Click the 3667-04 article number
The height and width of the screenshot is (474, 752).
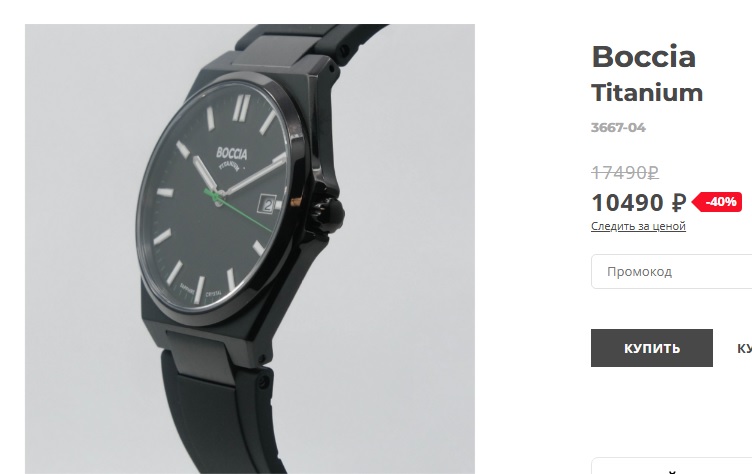tap(618, 128)
